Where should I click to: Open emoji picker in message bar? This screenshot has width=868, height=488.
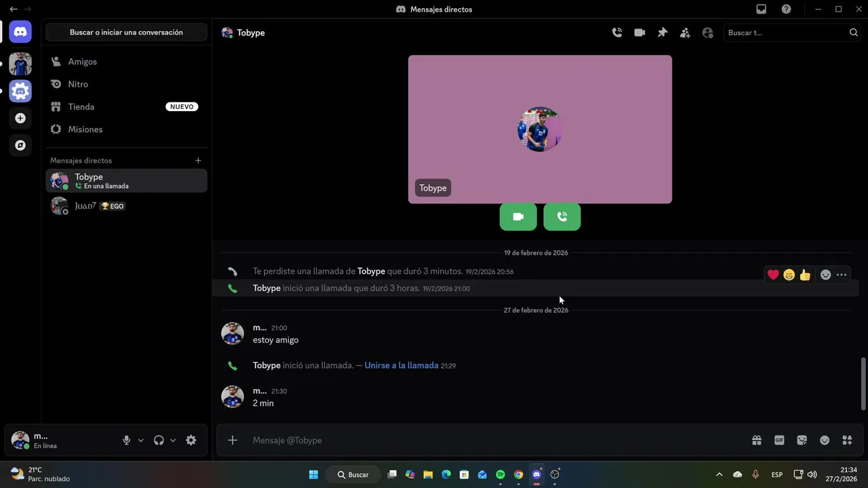coord(825,440)
